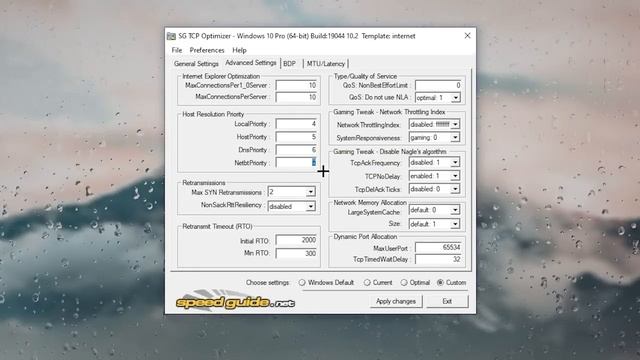Open the NetworkThrottlingIndex dropdown
640x360 pixels.
[455, 124]
